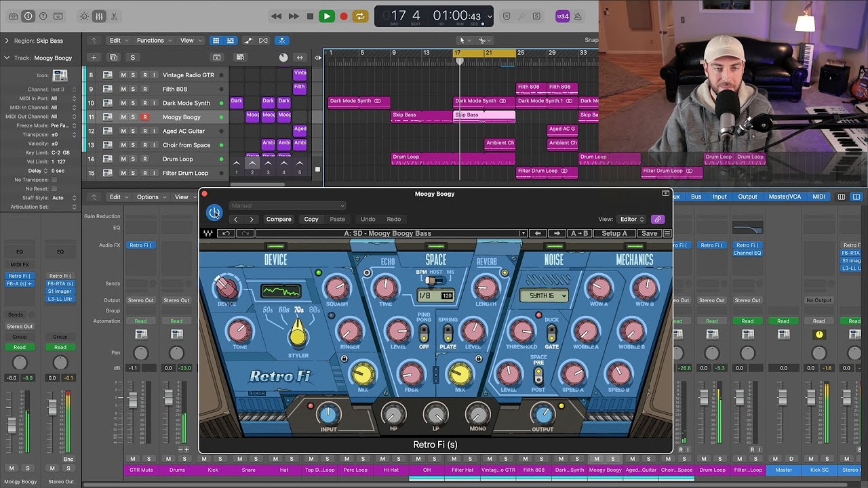Click the Undo button in plugin header
The height and width of the screenshot is (488, 868).
368,220
